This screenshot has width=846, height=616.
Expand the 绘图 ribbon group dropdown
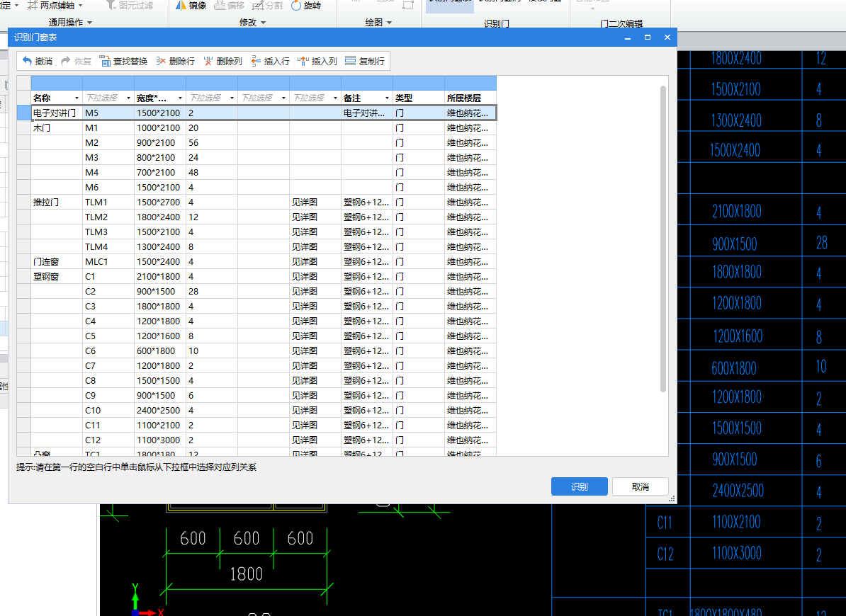click(390, 23)
